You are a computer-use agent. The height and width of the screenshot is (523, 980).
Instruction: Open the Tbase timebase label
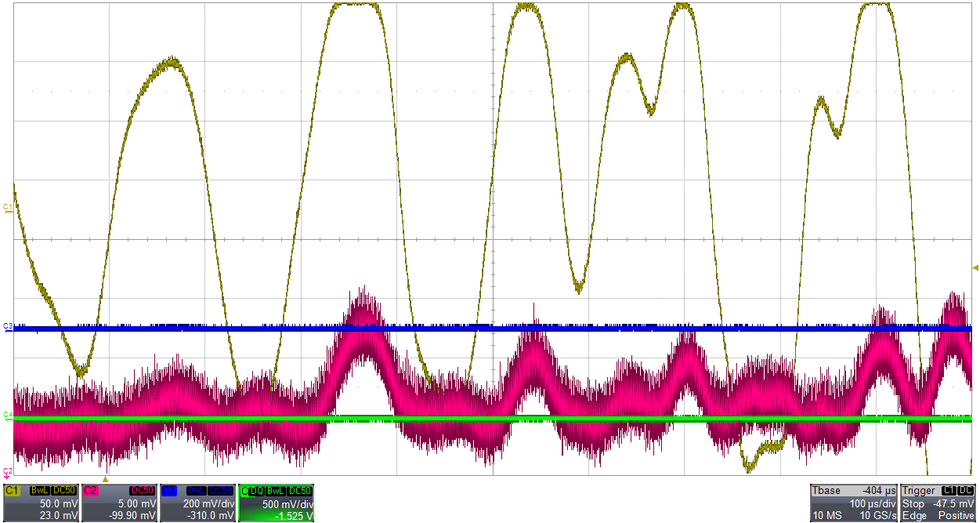826,491
